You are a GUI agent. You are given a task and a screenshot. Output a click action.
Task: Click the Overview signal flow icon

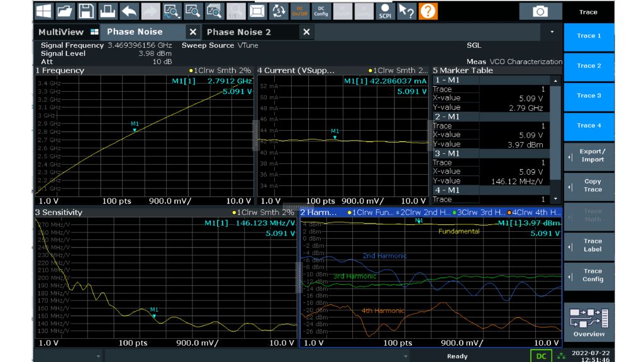(589, 321)
